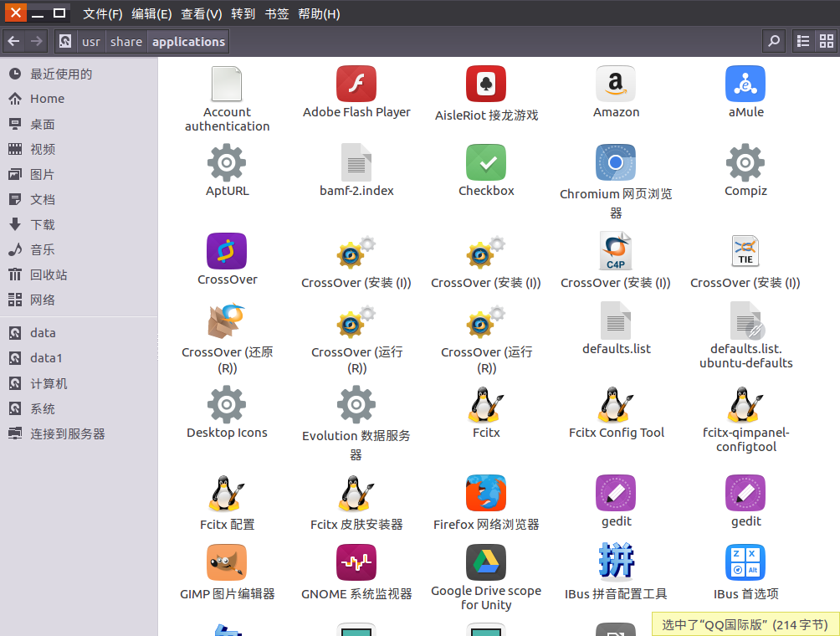Open the 帮助(H) menu
The width and height of the screenshot is (840, 636).
(320, 14)
